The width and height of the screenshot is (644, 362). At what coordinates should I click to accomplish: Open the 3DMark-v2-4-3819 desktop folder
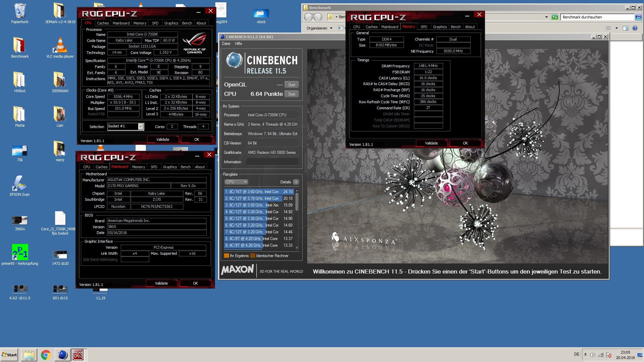coord(60,13)
